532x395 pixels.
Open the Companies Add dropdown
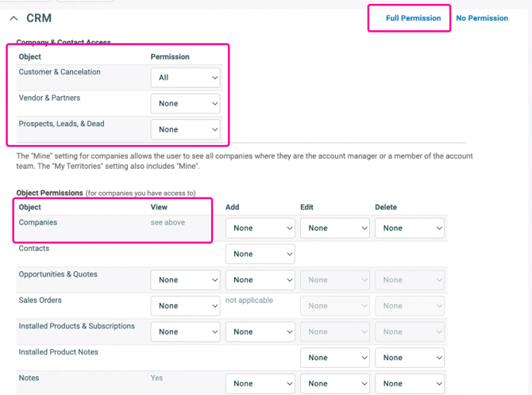pos(260,228)
